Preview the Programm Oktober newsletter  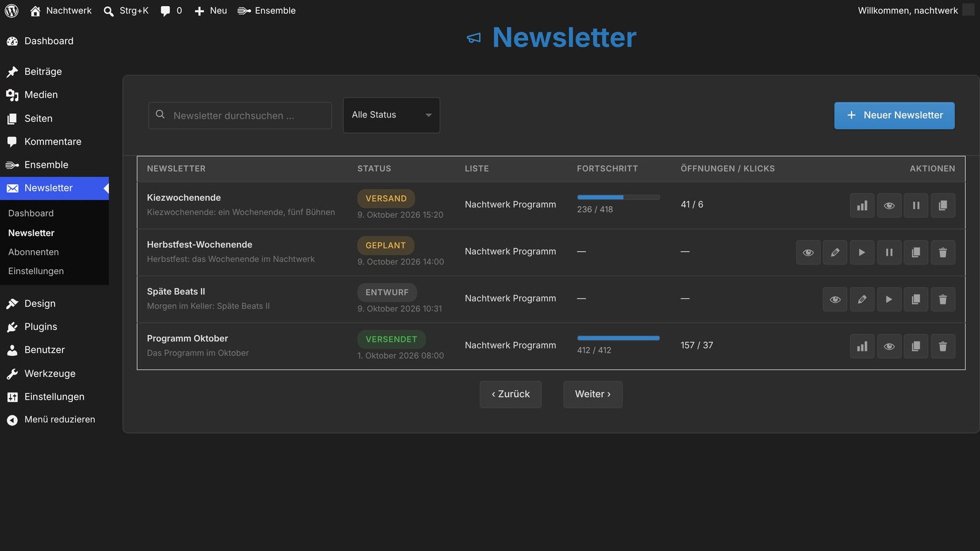pyautogui.click(x=889, y=347)
